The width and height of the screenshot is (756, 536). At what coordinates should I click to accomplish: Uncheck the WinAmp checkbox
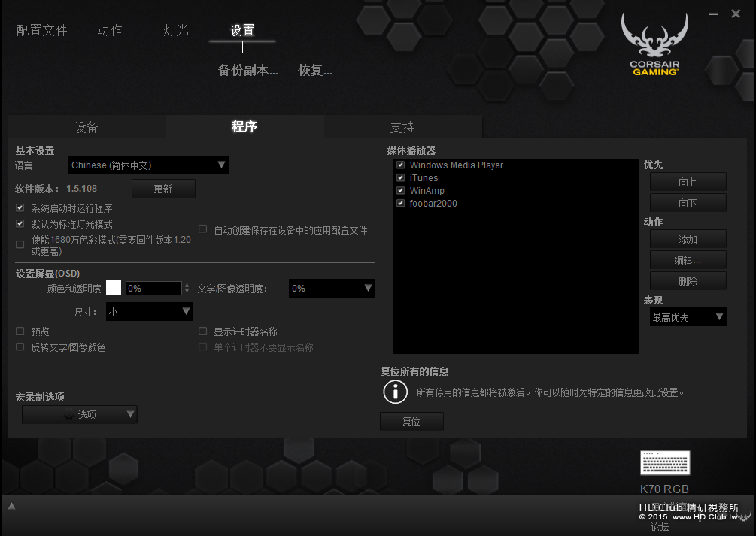(x=400, y=190)
